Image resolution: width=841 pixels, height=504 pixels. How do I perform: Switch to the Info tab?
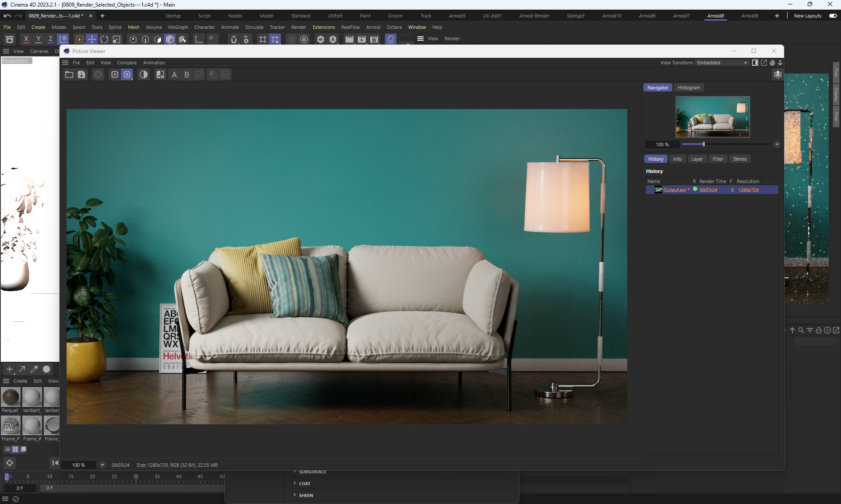click(x=677, y=159)
